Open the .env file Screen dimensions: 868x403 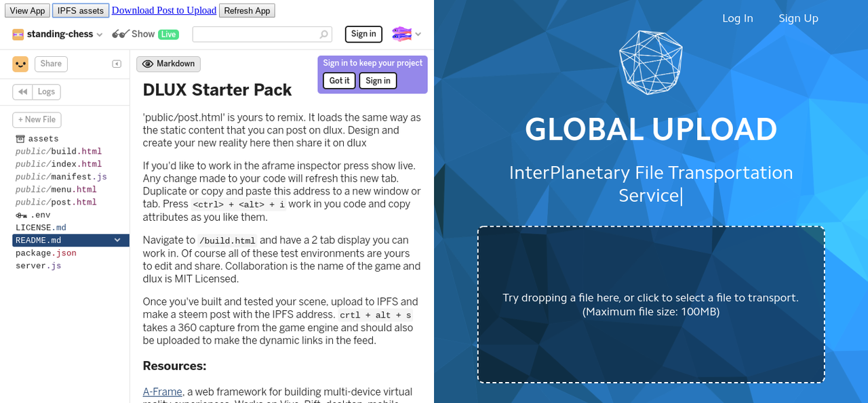click(x=33, y=215)
